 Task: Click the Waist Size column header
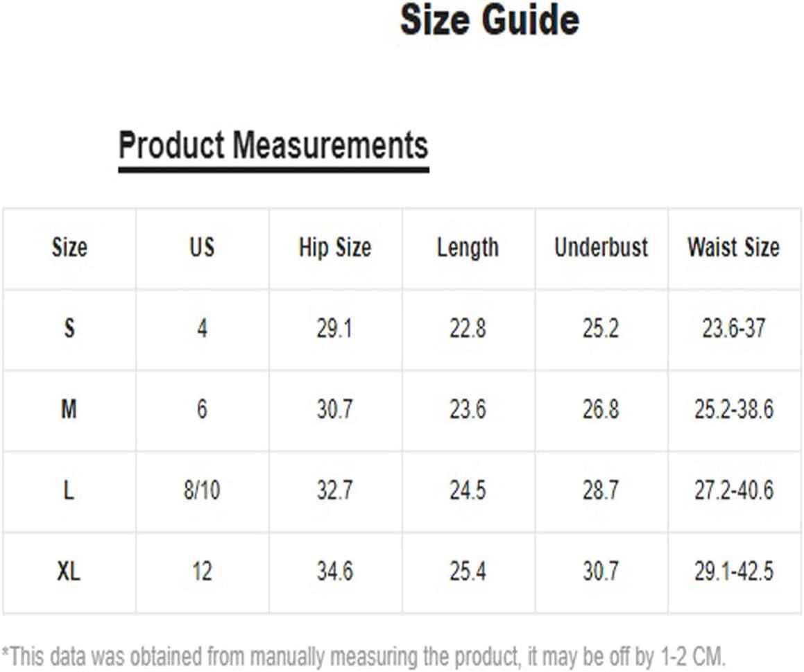(x=733, y=247)
